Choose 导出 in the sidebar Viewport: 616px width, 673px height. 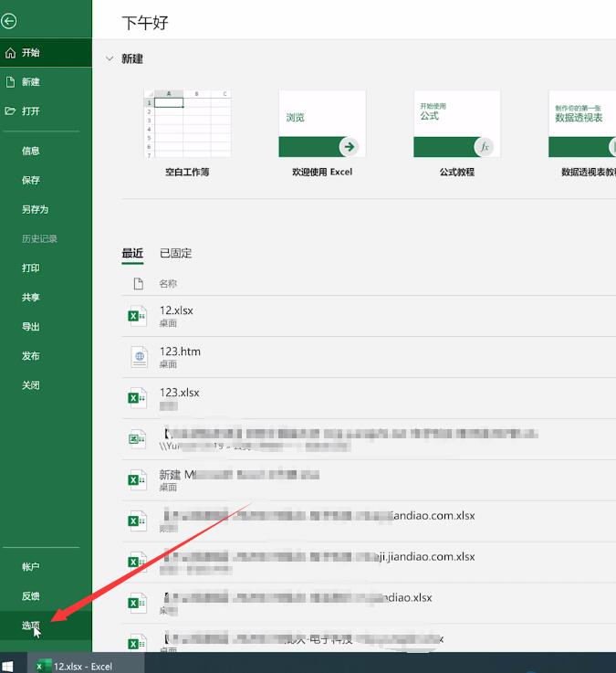coord(46,327)
